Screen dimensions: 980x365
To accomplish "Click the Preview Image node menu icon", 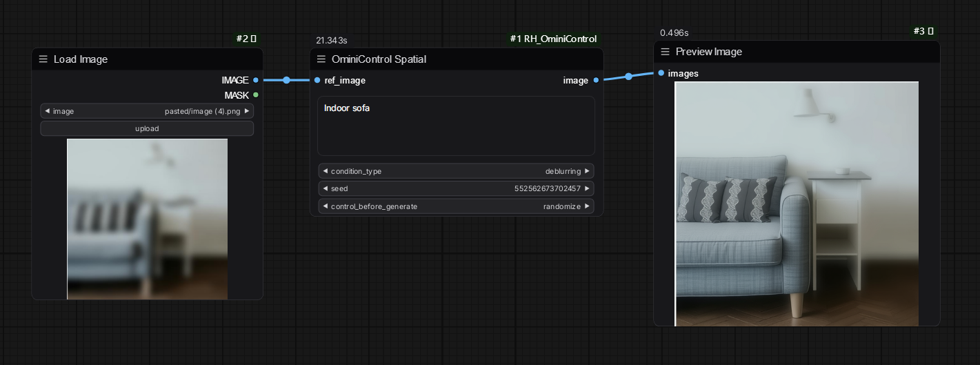I will (x=666, y=52).
